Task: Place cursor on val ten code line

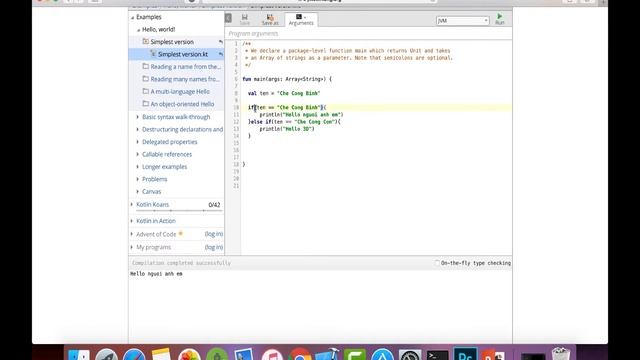Action: (284, 93)
